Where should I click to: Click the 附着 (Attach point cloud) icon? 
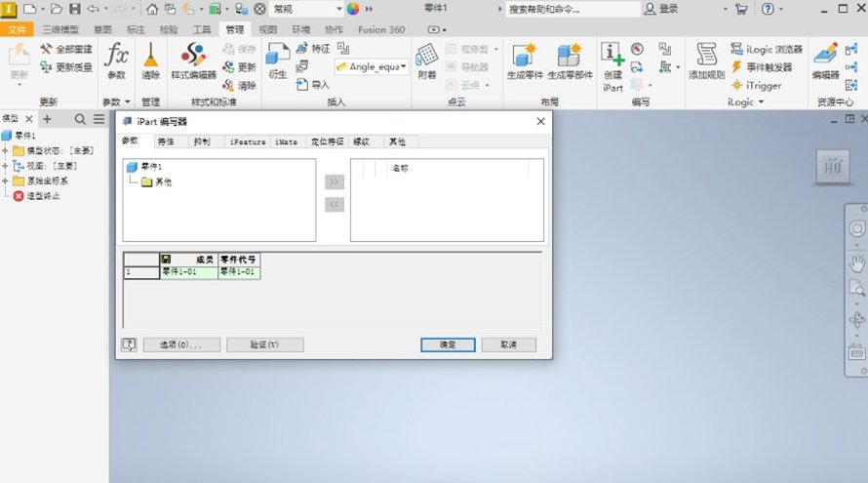tap(427, 60)
